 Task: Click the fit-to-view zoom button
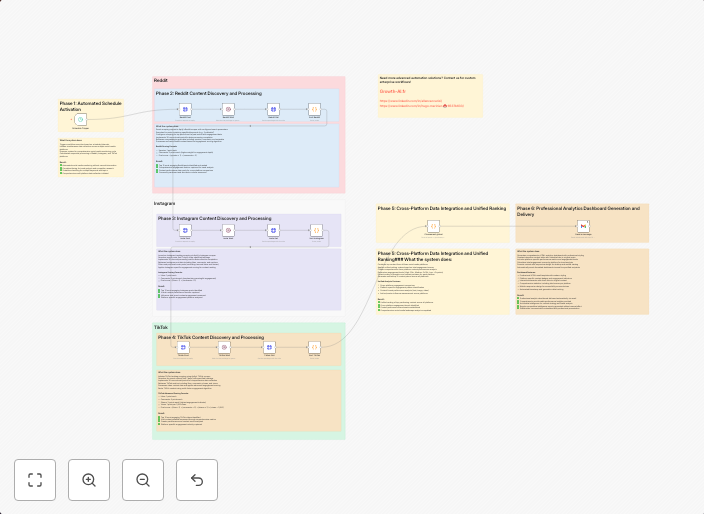tap(35, 480)
